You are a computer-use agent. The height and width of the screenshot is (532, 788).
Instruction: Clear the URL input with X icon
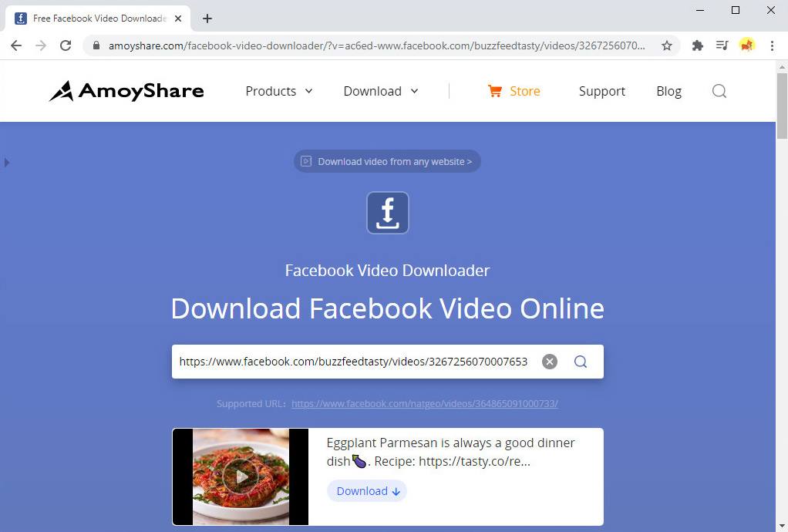point(549,362)
